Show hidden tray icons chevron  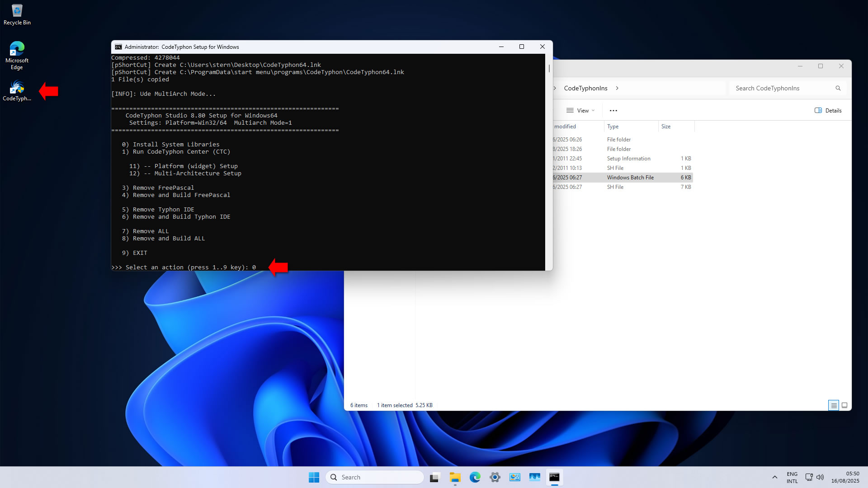pyautogui.click(x=774, y=477)
